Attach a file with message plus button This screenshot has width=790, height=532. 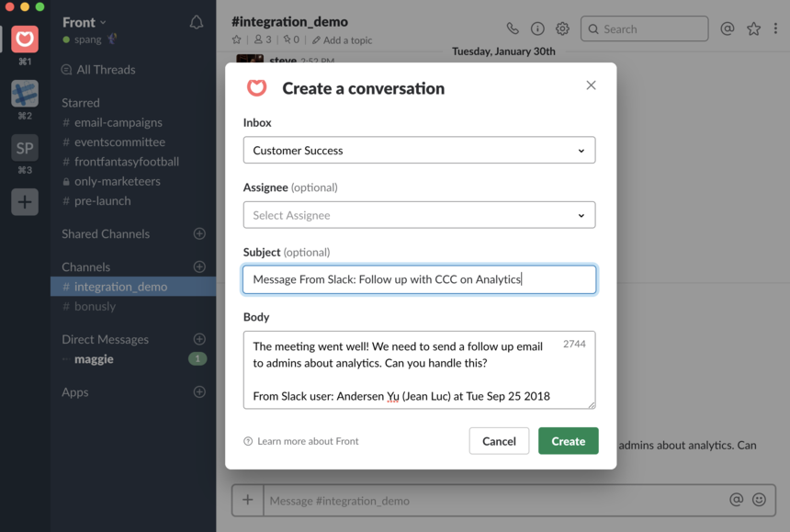pos(247,500)
